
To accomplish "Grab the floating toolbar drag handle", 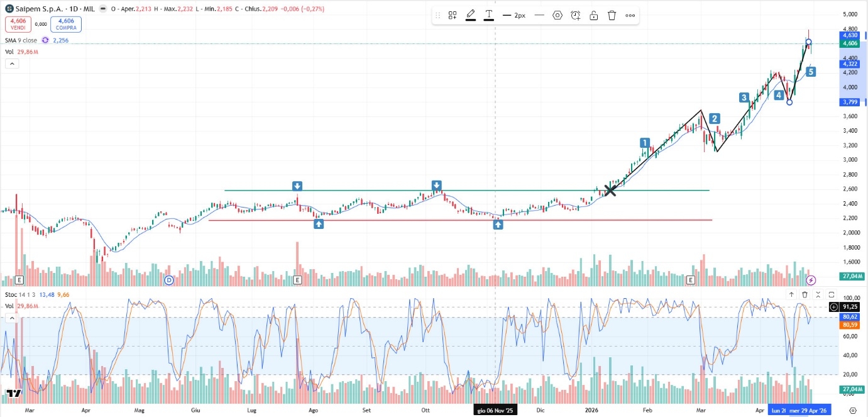I will [437, 15].
